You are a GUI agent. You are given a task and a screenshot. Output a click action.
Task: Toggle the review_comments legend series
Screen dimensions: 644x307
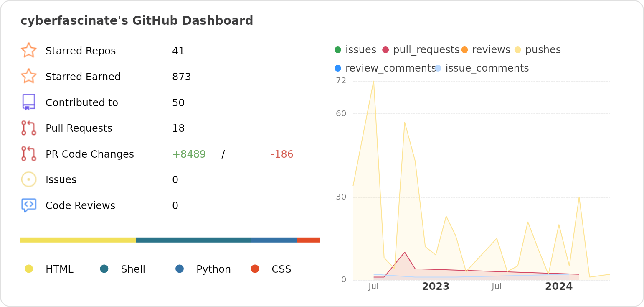tap(385, 68)
